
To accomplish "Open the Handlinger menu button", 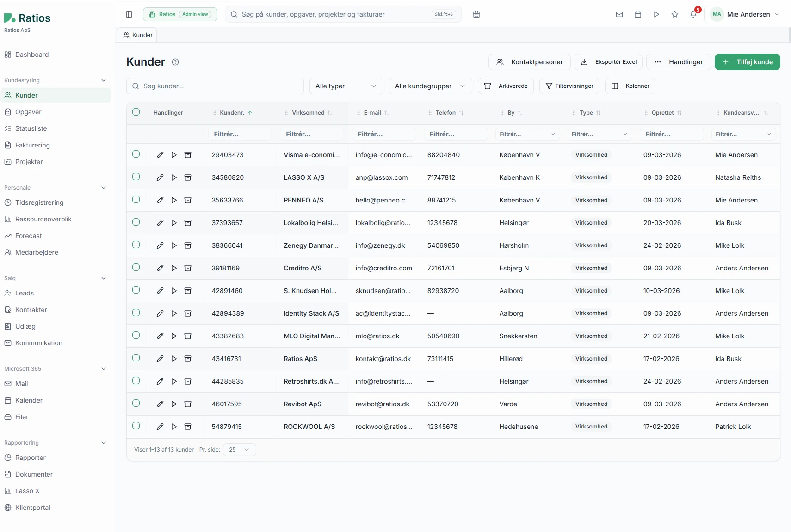I will click(x=679, y=62).
